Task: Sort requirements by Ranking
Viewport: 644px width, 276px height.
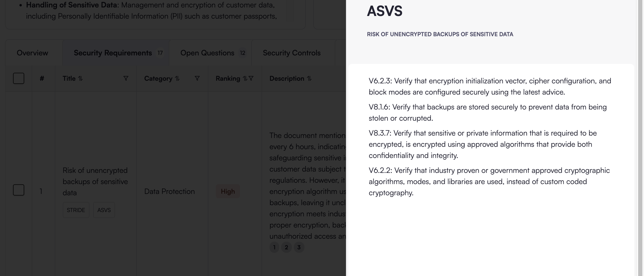Action: pos(245,79)
